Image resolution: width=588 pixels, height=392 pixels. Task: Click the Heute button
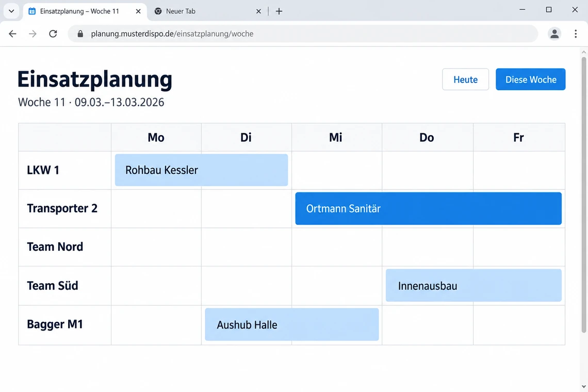click(x=465, y=79)
